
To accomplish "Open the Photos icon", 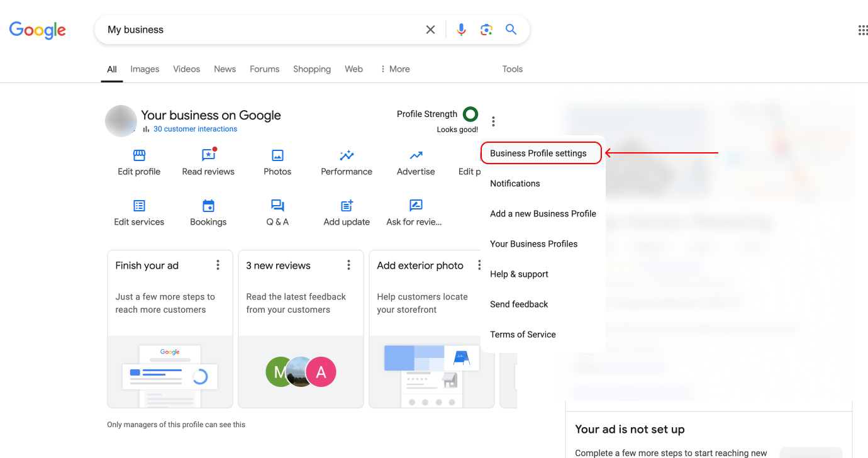I will (277, 155).
